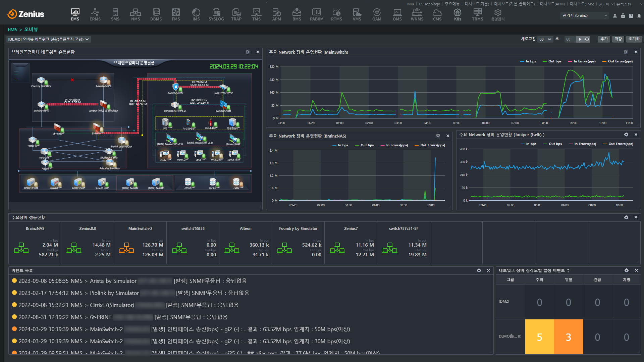The height and width of the screenshot is (362, 644).
Task: Toggle Out bps legend in MainSwitch chart
Action: pyautogui.click(x=552, y=61)
